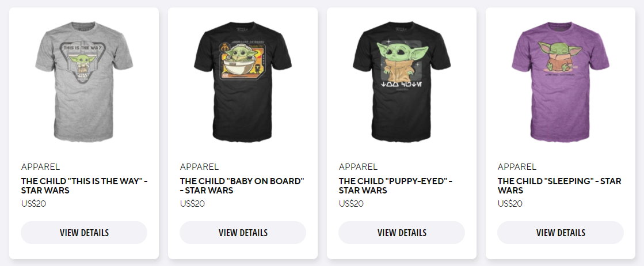The height and width of the screenshot is (266, 644).
Task: View details for "Baby On Board" shirt
Action: click(x=243, y=233)
